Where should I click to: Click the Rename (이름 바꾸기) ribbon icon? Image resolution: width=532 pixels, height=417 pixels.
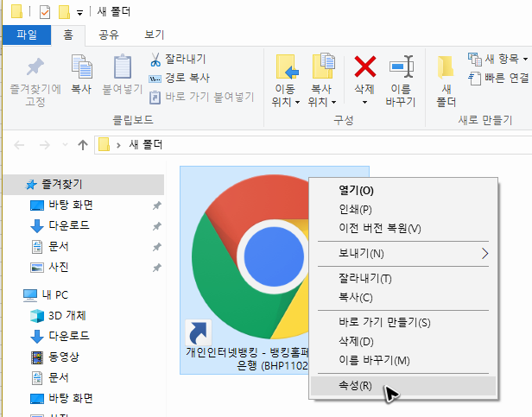(402, 66)
